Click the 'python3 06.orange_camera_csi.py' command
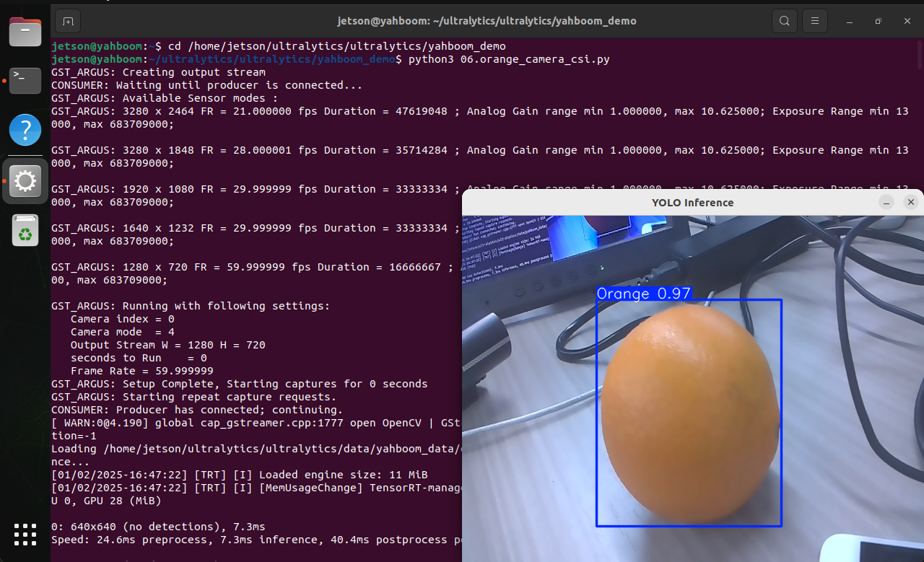The height and width of the screenshot is (562, 924). pos(509,59)
